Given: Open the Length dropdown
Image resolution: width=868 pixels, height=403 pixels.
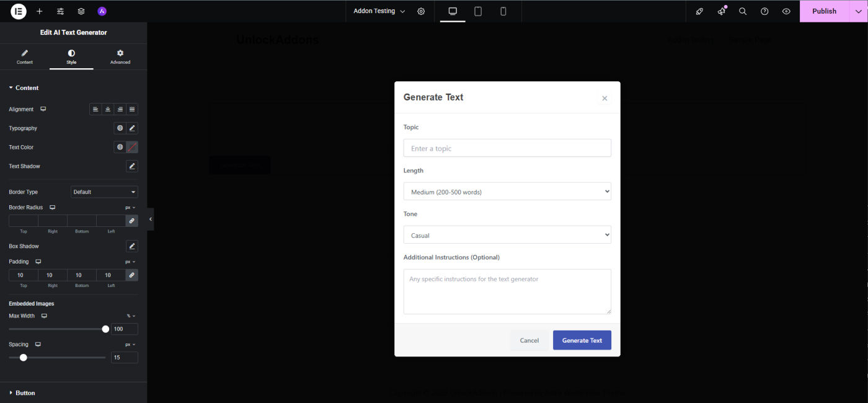Looking at the screenshot, I should pyautogui.click(x=507, y=192).
